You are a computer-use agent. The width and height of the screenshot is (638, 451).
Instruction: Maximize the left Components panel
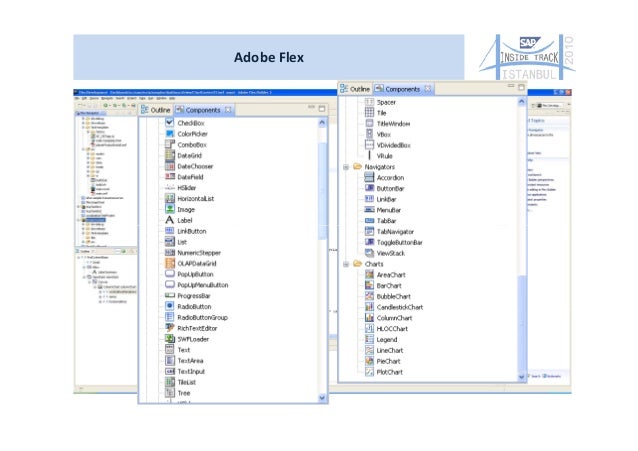[322, 108]
